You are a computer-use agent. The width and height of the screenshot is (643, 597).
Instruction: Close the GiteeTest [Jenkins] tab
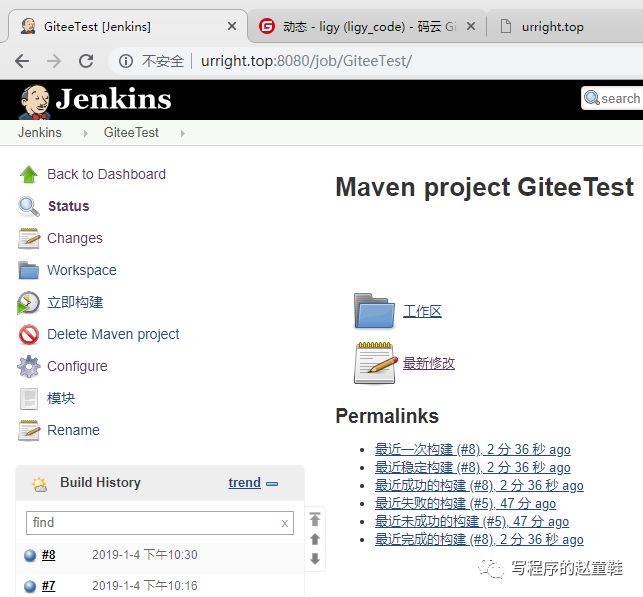232,26
